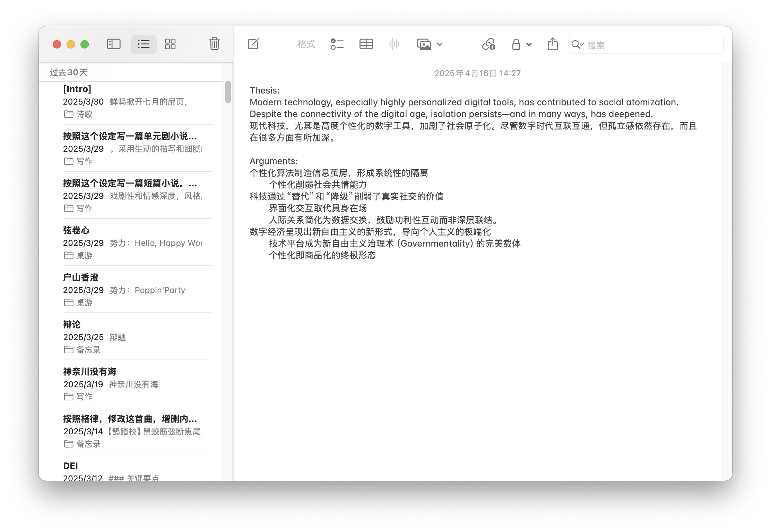Click the notes list scrollbar thumb
This screenshot has width=771, height=532.
coord(228,92)
